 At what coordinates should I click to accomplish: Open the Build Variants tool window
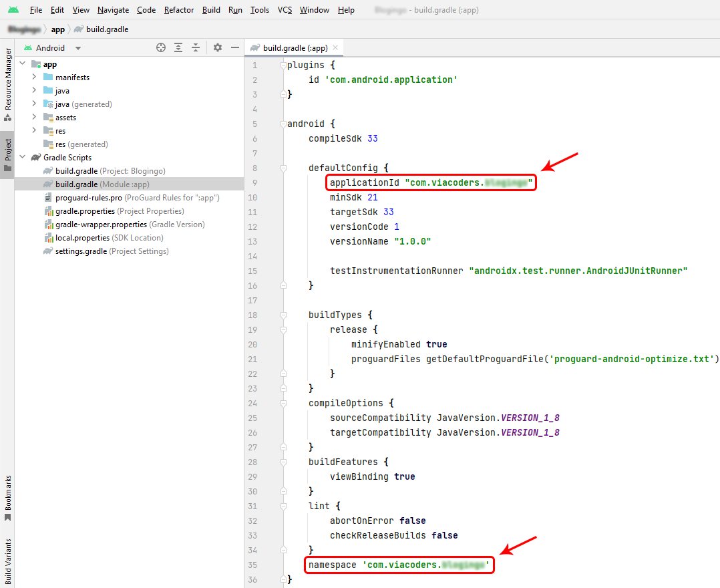(x=7, y=560)
